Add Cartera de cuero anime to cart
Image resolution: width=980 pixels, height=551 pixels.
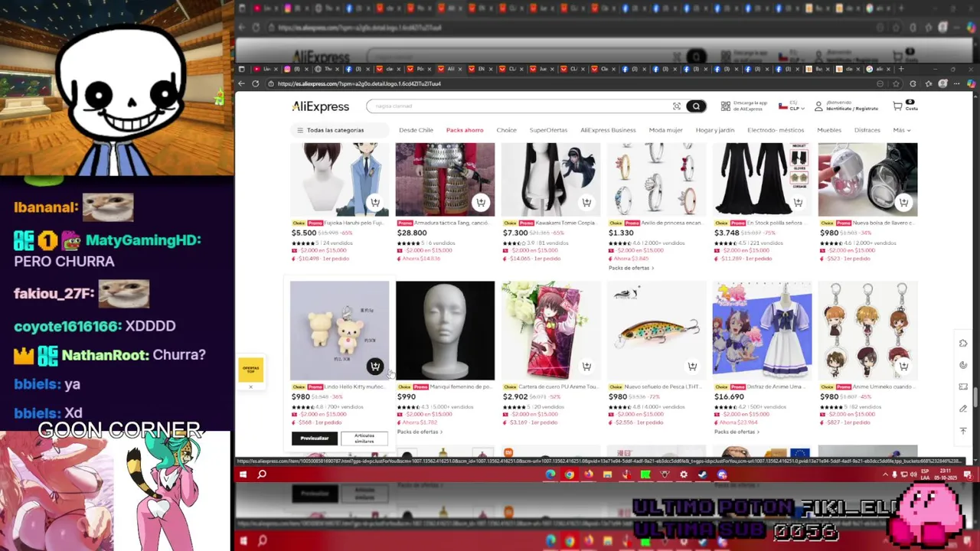click(586, 367)
